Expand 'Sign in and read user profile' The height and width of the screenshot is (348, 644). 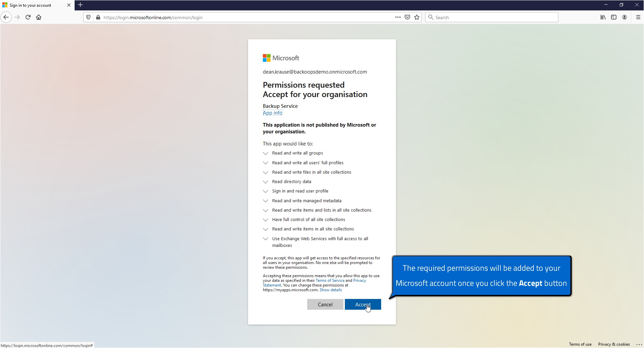(x=266, y=191)
